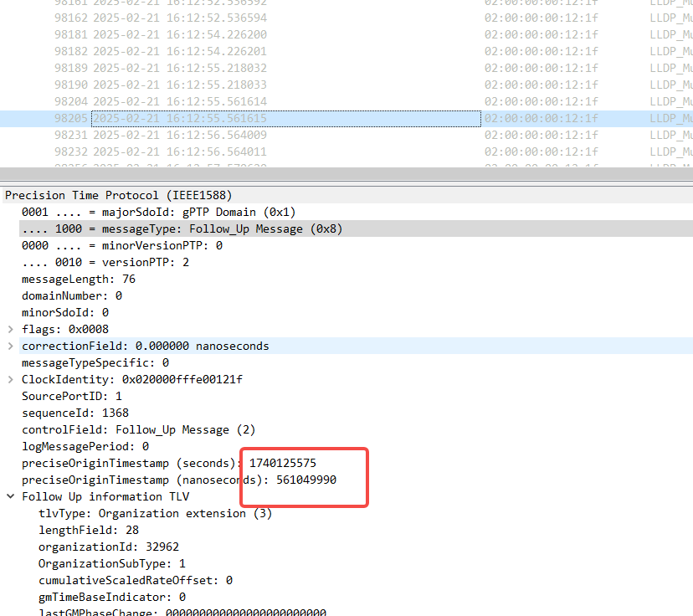
Task: Expand the ClockIdentity tree node
Action: click(x=11, y=380)
